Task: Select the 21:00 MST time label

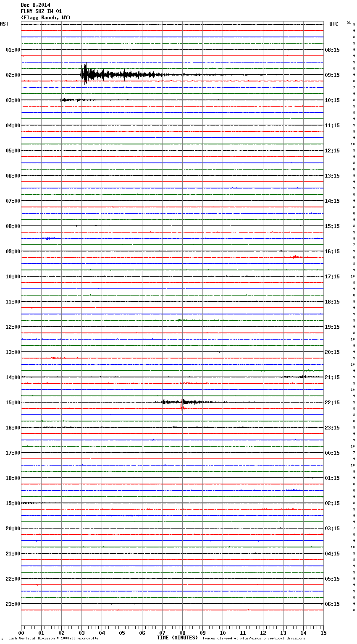Action: [13, 554]
